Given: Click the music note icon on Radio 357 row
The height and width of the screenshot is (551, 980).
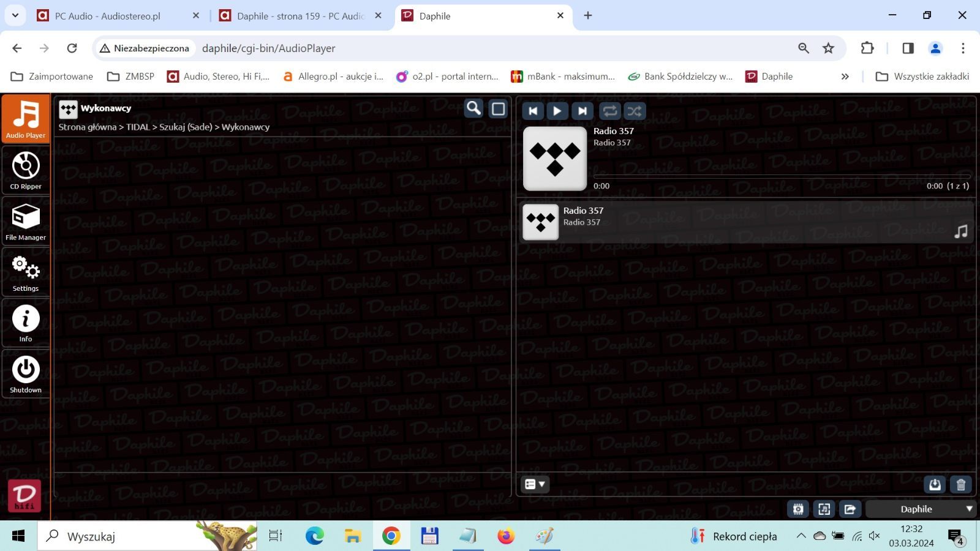Looking at the screenshot, I should coord(961,231).
